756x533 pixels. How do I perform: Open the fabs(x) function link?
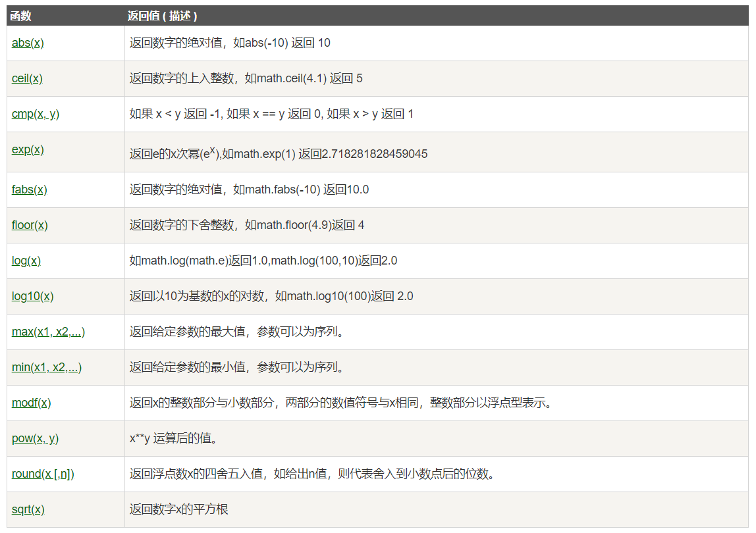tap(30, 190)
